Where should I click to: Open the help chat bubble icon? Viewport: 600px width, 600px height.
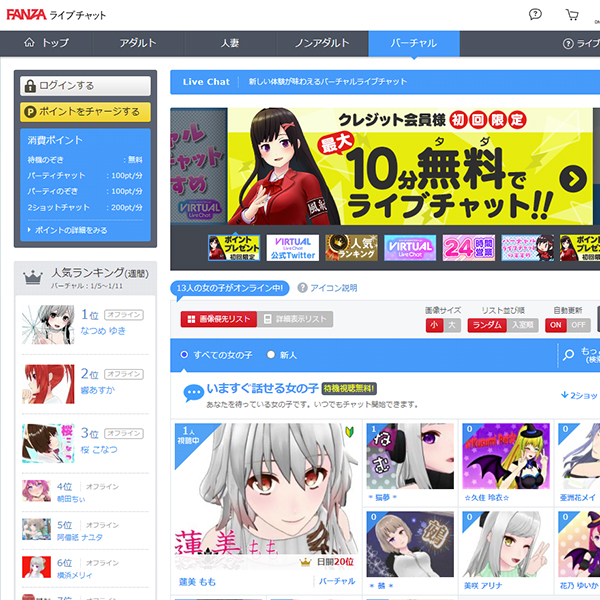pyautogui.click(x=535, y=15)
